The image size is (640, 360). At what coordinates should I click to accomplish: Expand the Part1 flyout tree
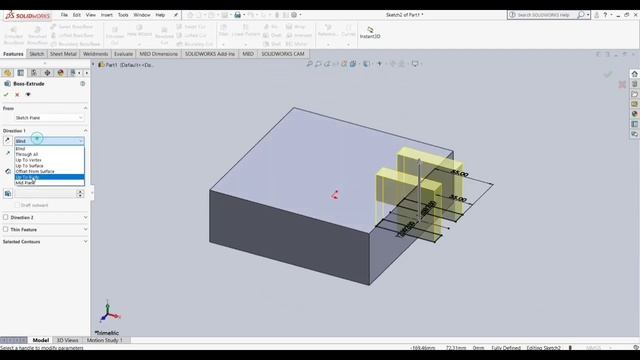[x=93, y=64]
